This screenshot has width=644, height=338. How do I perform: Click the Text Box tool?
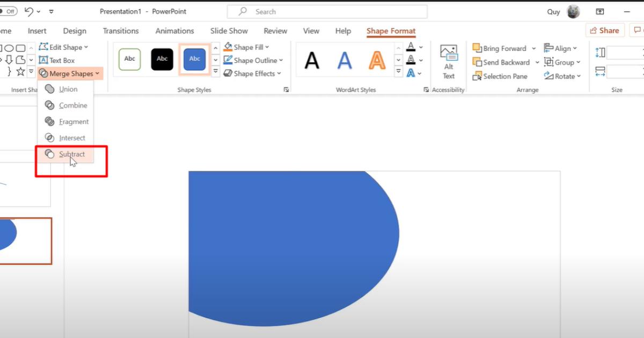click(56, 61)
